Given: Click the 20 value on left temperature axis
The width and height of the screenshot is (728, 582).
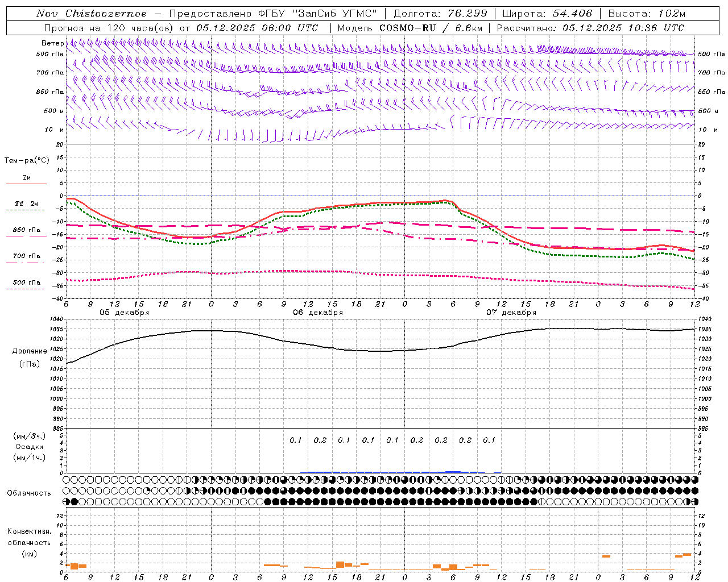Looking at the screenshot, I should click(60, 144).
